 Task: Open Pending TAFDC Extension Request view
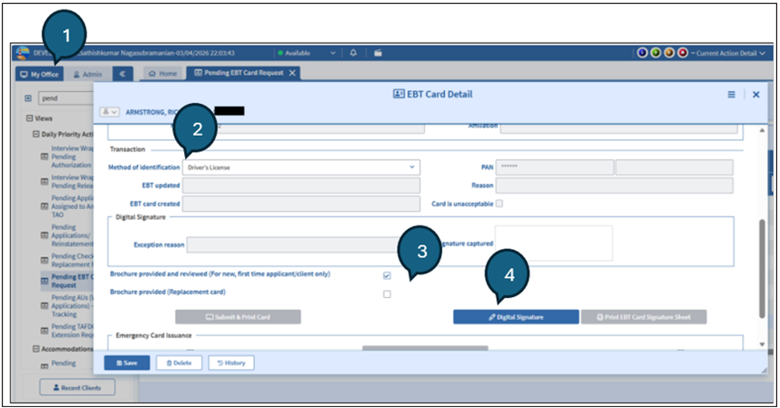(x=72, y=330)
